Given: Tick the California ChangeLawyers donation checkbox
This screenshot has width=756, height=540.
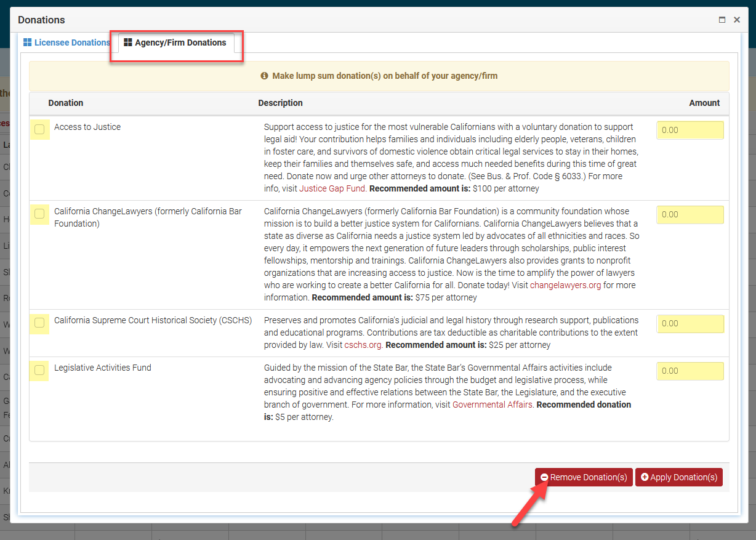Looking at the screenshot, I should (x=39, y=214).
